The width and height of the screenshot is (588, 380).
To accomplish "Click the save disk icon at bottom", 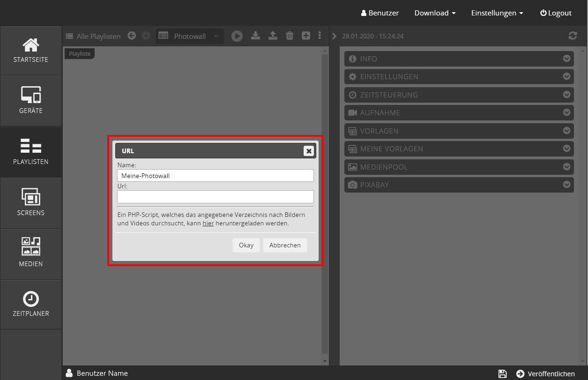I will [x=502, y=373].
